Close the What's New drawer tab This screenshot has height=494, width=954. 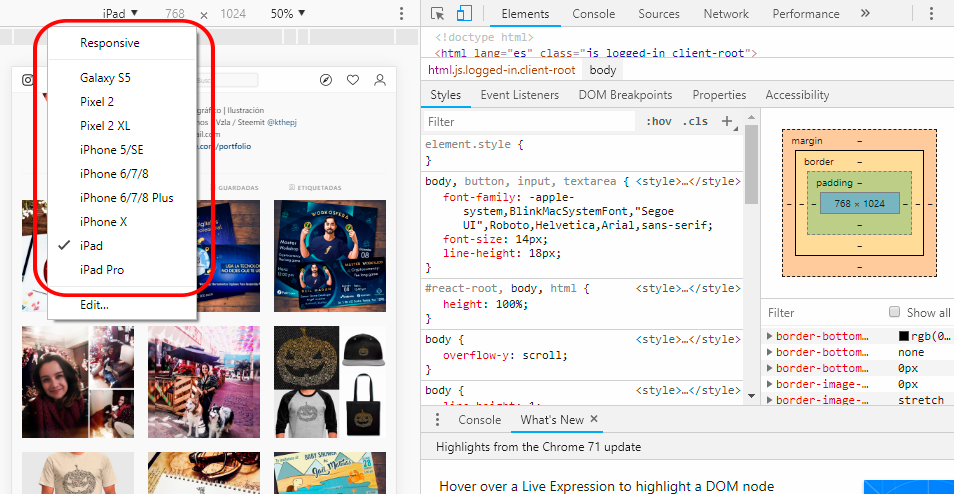click(x=594, y=419)
